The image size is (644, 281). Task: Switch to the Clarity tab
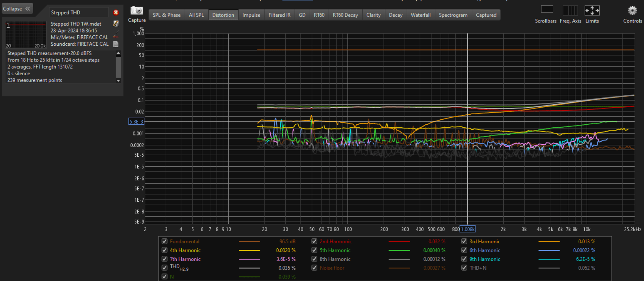tap(373, 15)
